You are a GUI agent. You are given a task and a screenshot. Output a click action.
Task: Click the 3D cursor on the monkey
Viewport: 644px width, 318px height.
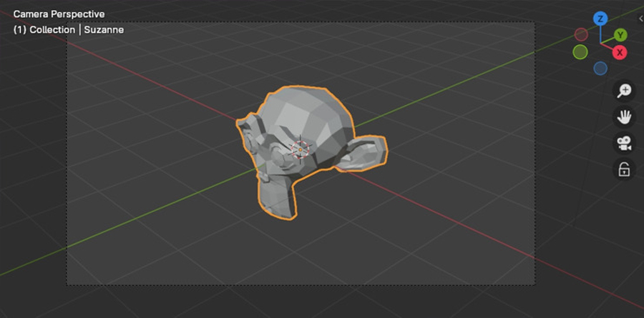pos(301,148)
